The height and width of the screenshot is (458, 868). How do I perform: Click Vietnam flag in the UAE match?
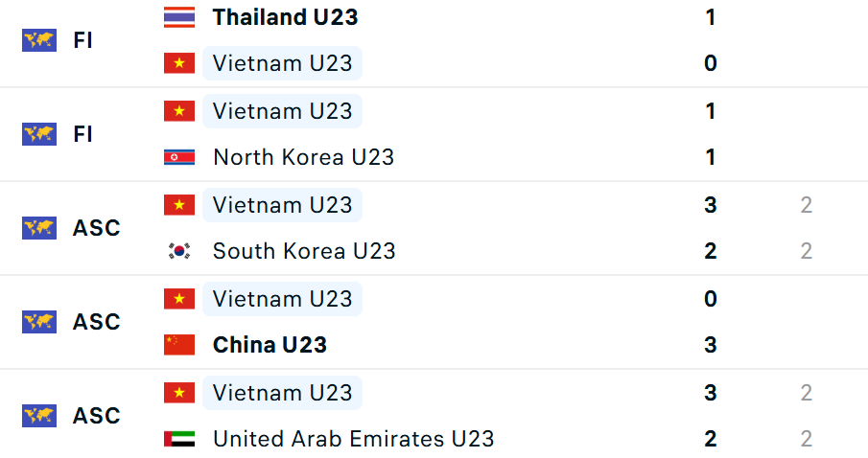pyautogui.click(x=179, y=393)
